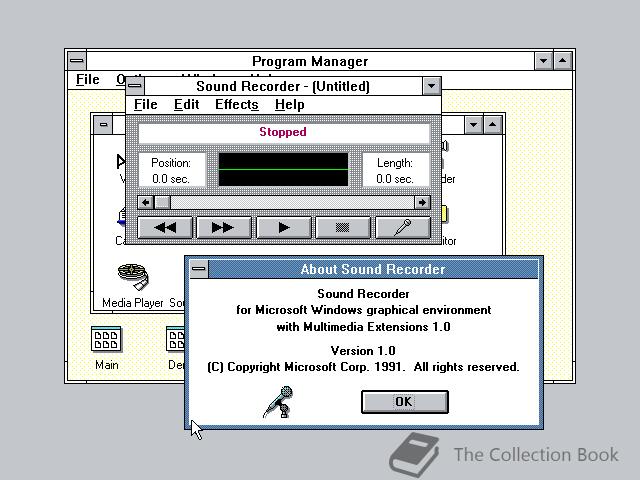Open the Sound Recorder File menu

[145, 104]
